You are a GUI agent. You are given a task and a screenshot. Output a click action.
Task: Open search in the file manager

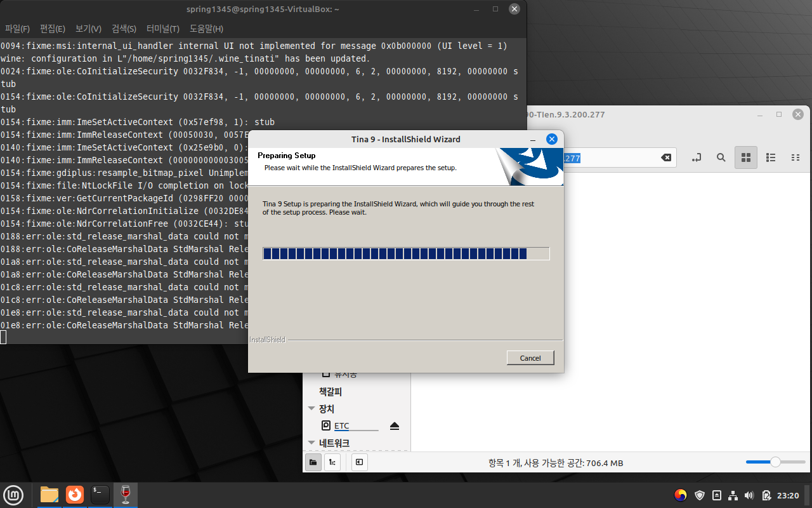(x=721, y=157)
